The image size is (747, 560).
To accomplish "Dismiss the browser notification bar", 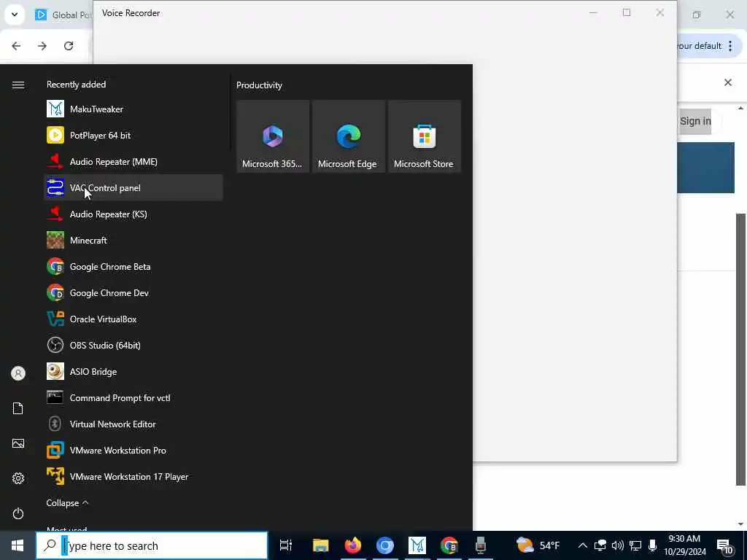I will [x=728, y=82].
